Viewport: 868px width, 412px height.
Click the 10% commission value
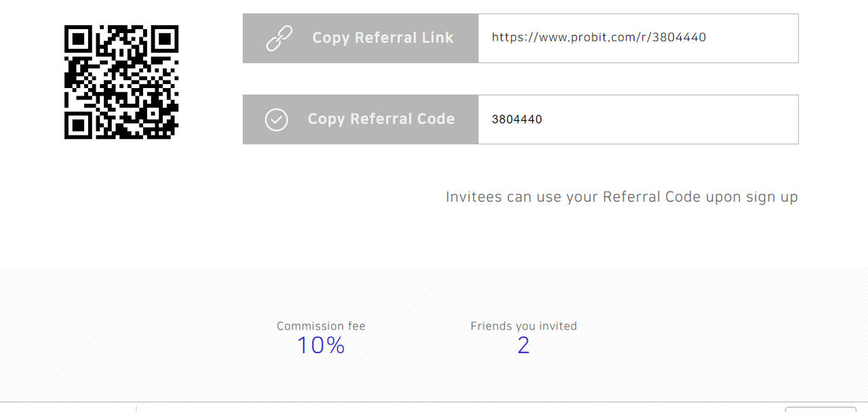click(321, 346)
